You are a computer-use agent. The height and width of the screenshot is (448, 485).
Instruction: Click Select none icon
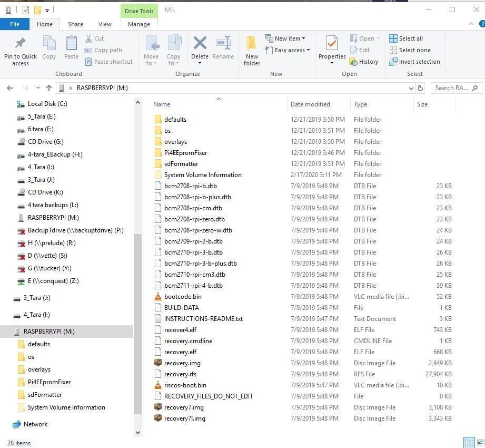(x=393, y=50)
